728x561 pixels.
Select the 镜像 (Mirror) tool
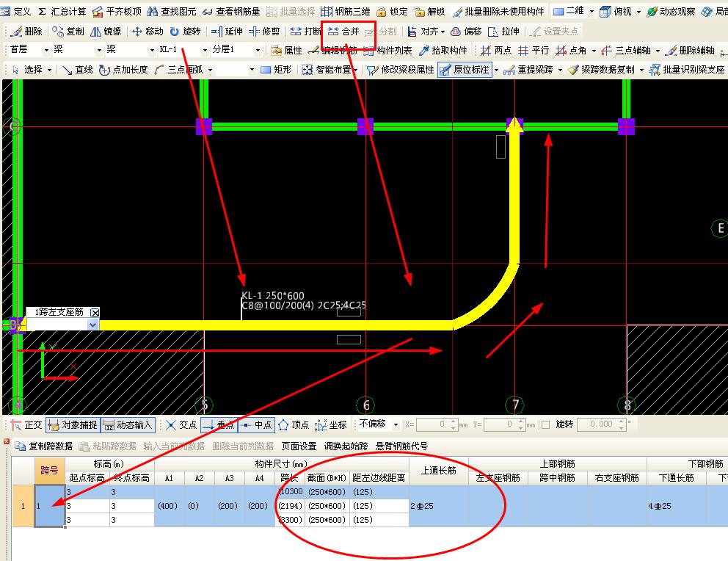pyautogui.click(x=106, y=32)
